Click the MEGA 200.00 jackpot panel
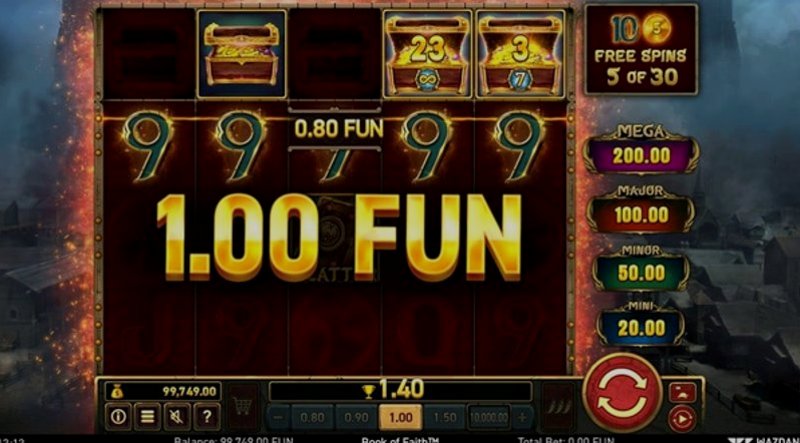 pos(641,150)
